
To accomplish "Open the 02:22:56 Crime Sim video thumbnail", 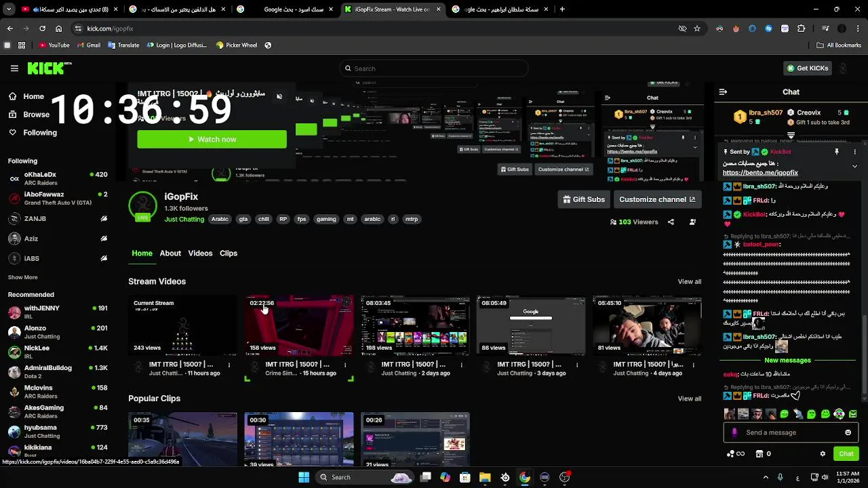I will (x=299, y=325).
